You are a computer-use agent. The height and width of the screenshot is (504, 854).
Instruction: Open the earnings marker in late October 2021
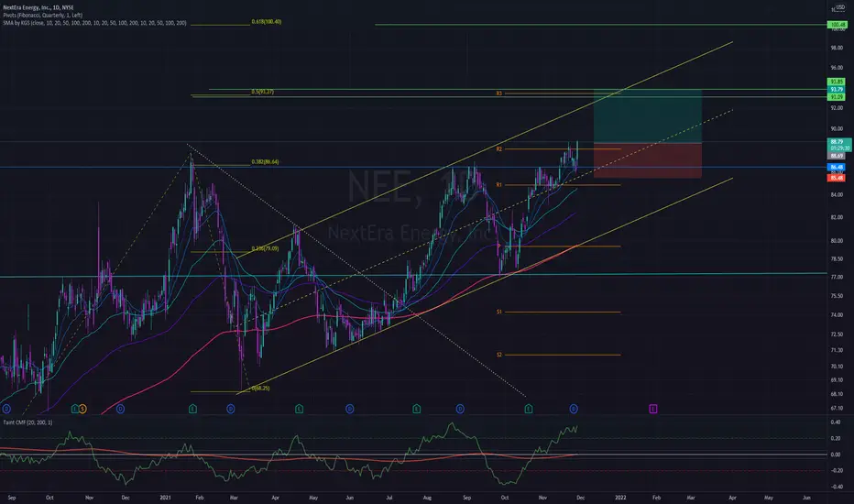pos(529,409)
